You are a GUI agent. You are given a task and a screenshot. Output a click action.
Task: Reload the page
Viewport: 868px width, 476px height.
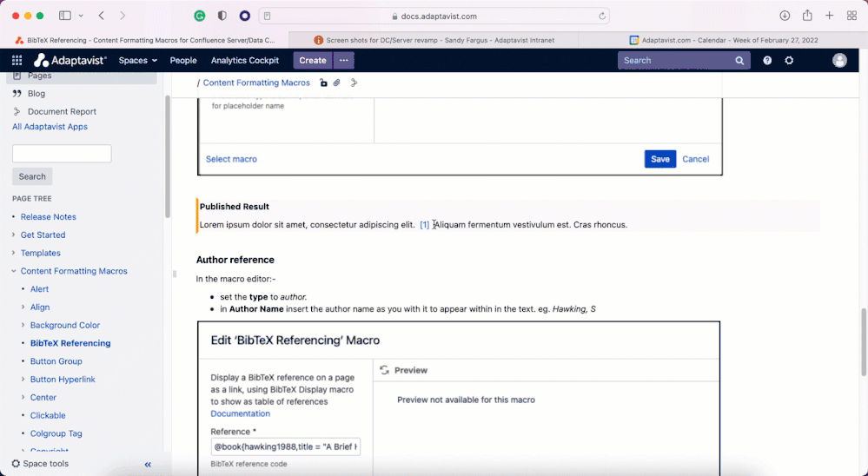point(602,16)
